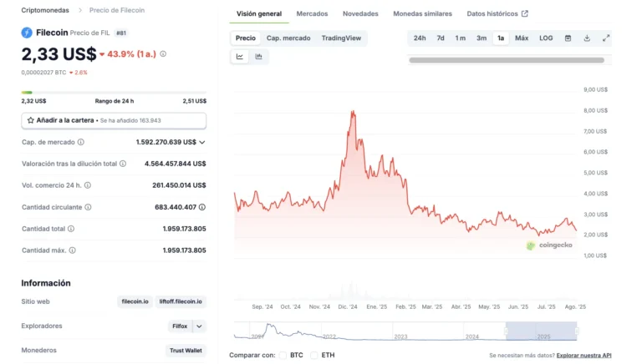The height and width of the screenshot is (364, 642).
Task: Open info icon beside Cantidad total
Action: (x=71, y=229)
